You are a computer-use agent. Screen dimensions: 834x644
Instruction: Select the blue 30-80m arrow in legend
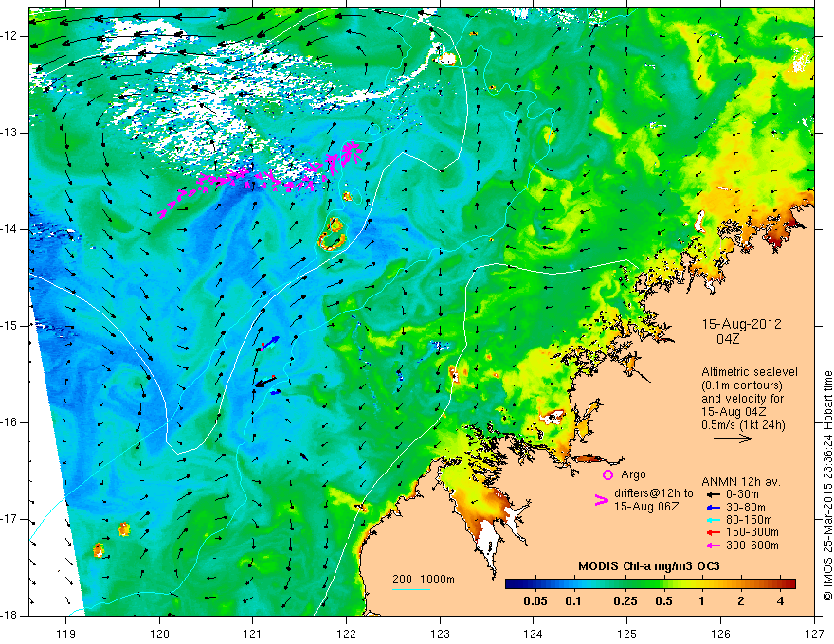click(x=712, y=508)
